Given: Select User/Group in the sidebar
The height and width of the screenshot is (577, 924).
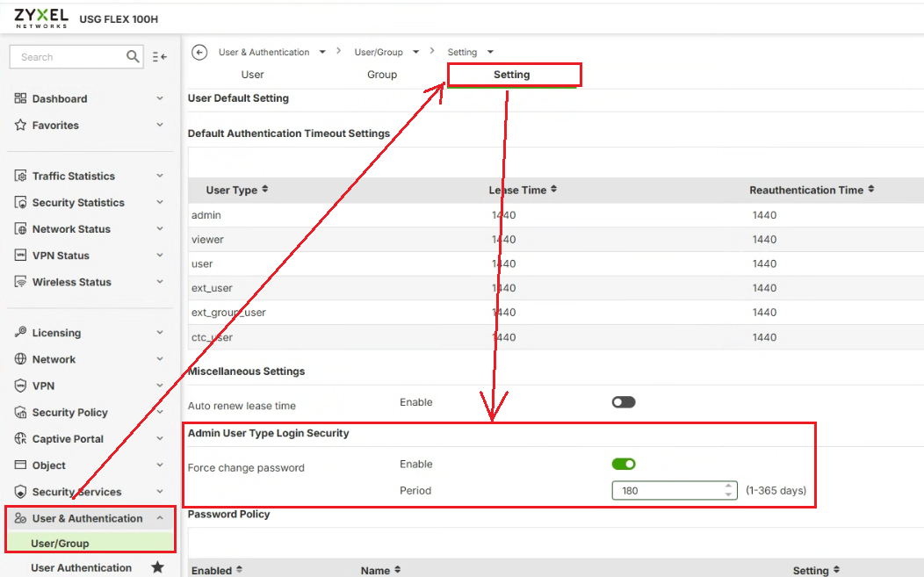Looking at the screenshot, I should click(x=60, y=544).
